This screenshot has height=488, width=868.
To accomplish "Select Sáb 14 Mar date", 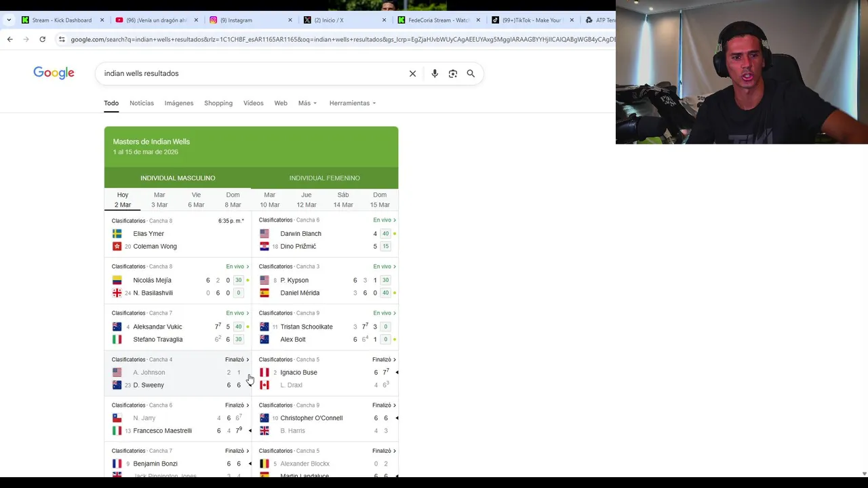I will 343,200.
